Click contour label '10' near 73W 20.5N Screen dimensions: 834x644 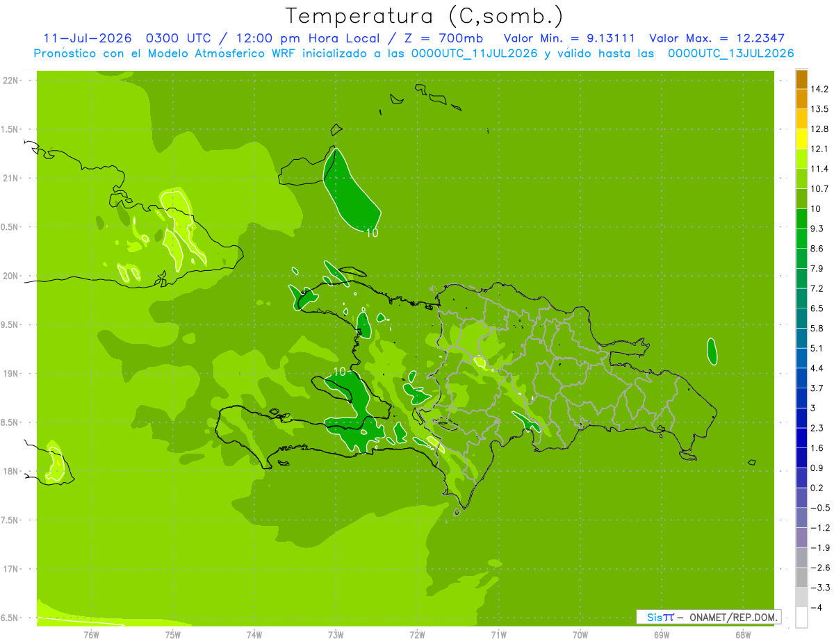point(372,233)
